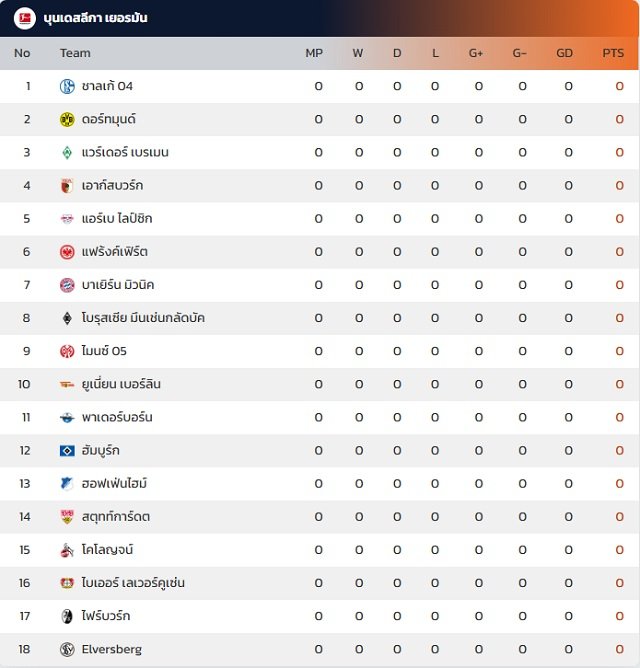Click the MP column header
640x668 pixels.
314,53
